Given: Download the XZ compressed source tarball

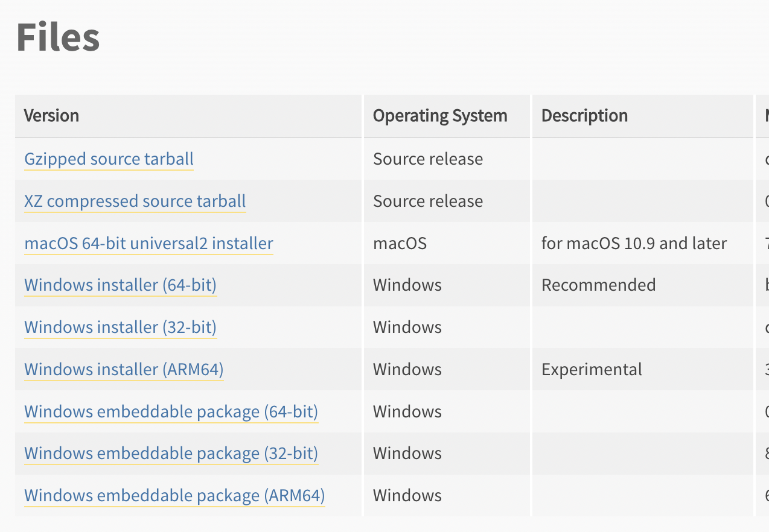Looking at the screenshot, I should (135, 201).
